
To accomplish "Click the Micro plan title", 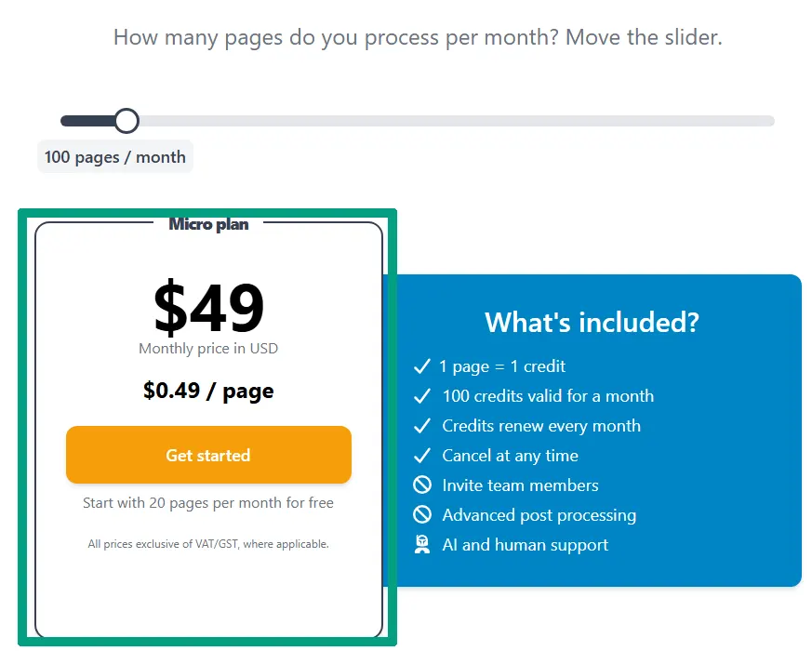I will [x=207, y=223].
